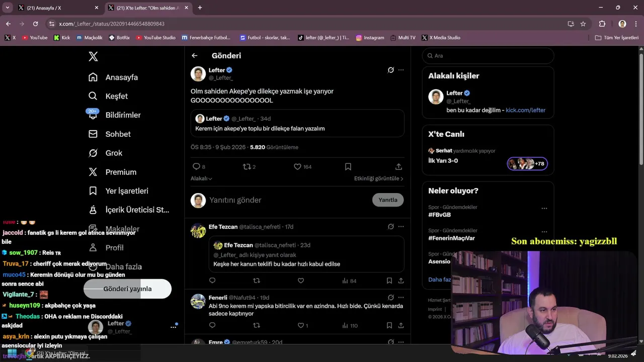The height and width of the screenshot is (362, 644).
Task: More options for #FBvGB trend
Action: coord(544,208)
